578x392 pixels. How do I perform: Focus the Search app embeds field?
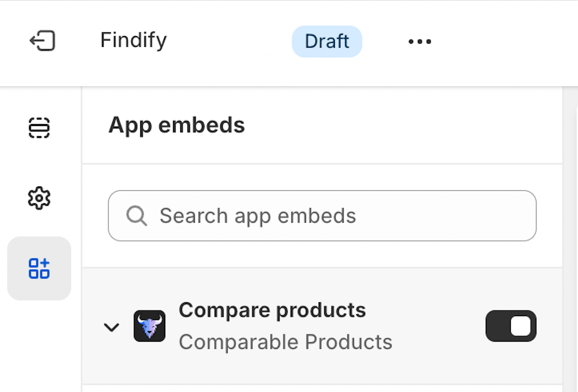tap(338, 216)
